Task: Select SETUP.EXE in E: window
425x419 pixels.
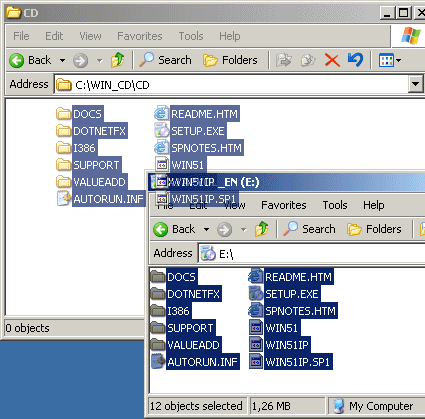Action: pos(284,294)
